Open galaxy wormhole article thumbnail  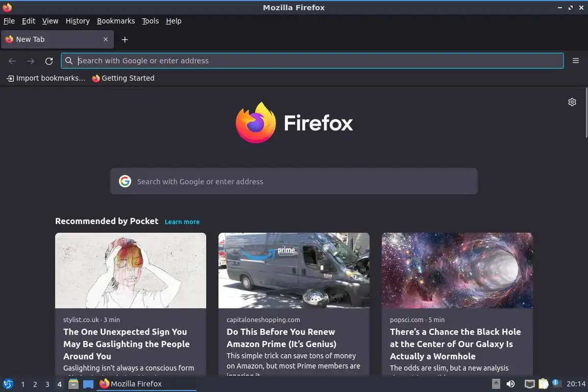[457, 271]
